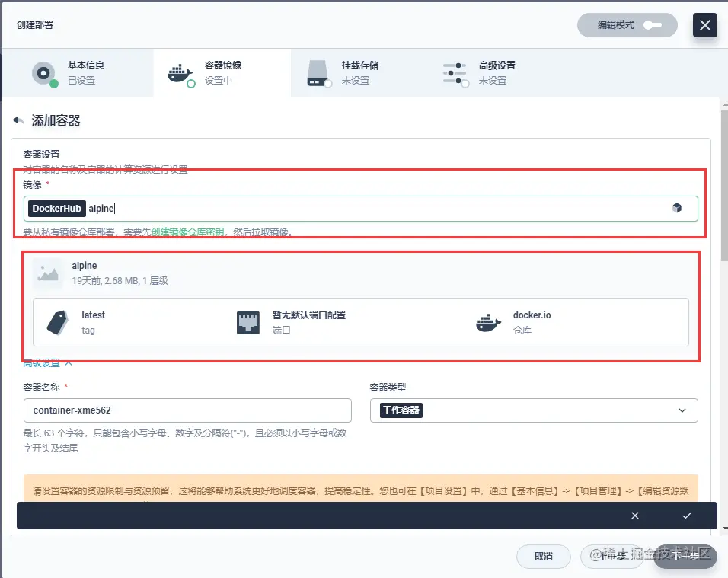Click the back arrow beside 添加容器
The height and width of the screenshot is (578, 728).
[x=18, y=120]
